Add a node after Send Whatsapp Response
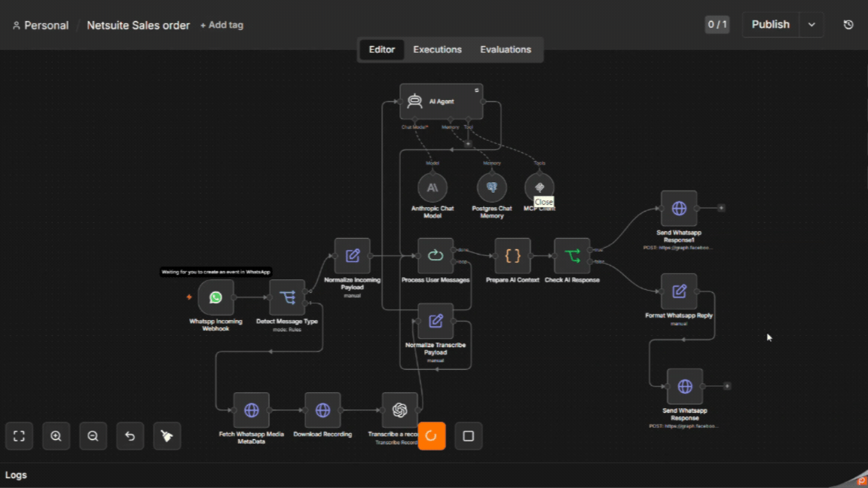Screen dimensions: 868x488 [x=727, y=386]
